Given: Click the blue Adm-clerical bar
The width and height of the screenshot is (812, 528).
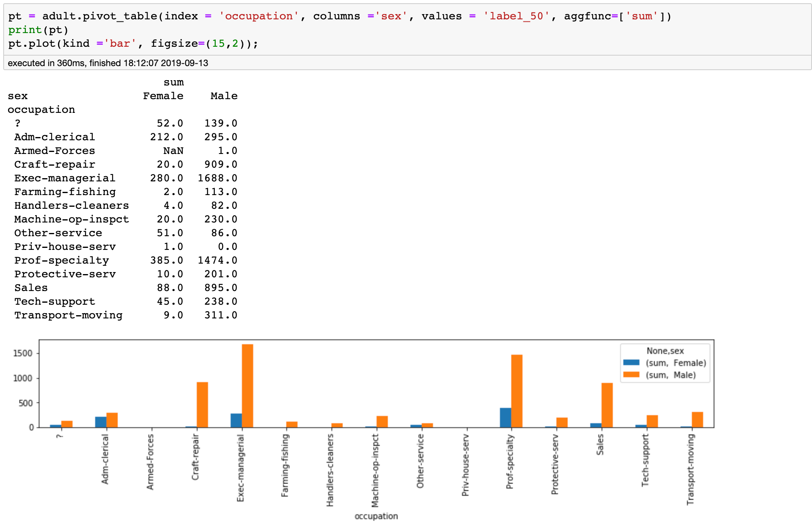Looking at the screenshot, I should 101,422.
